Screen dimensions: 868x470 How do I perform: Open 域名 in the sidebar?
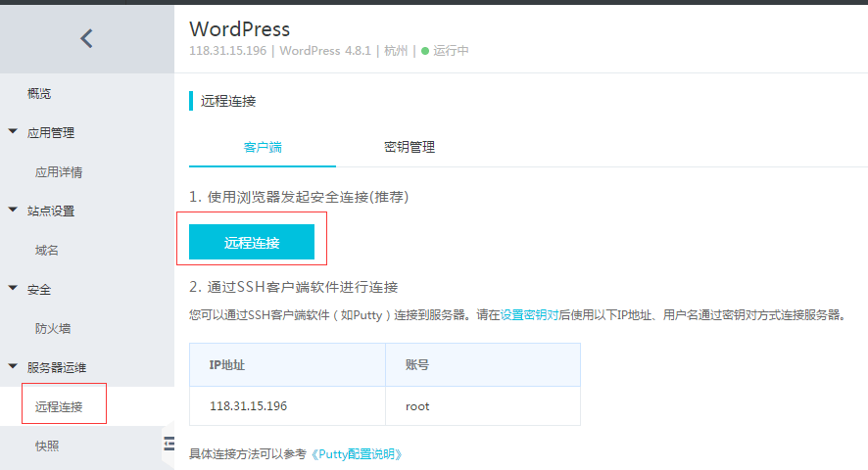click(46, 251)
